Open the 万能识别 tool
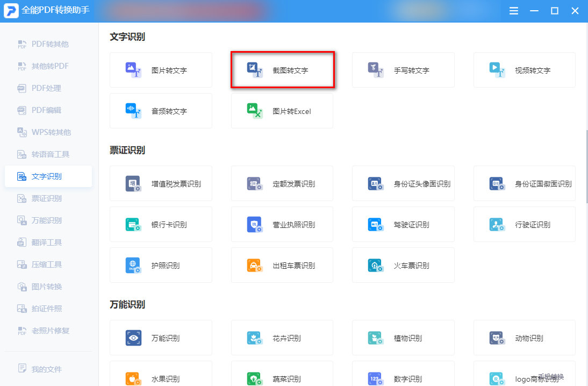588x386 pixels. 161,338
